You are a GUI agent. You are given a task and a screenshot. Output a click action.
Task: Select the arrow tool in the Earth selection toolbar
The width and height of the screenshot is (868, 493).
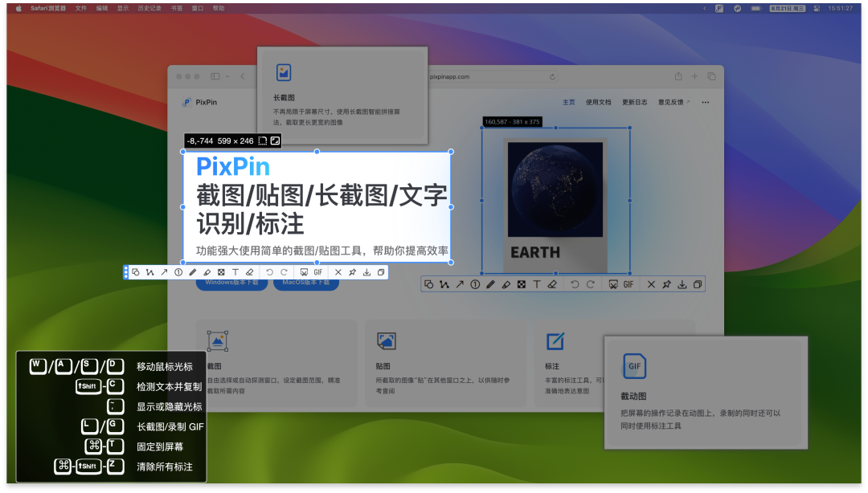[460, 284]
